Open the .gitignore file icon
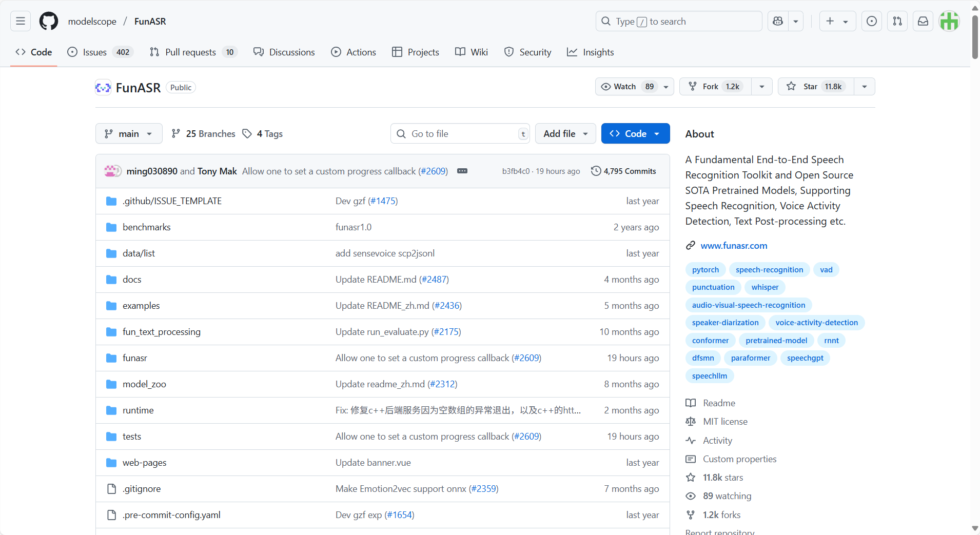Image resolution: width=980 pixels, height=535 pixels. pos(111,488)
